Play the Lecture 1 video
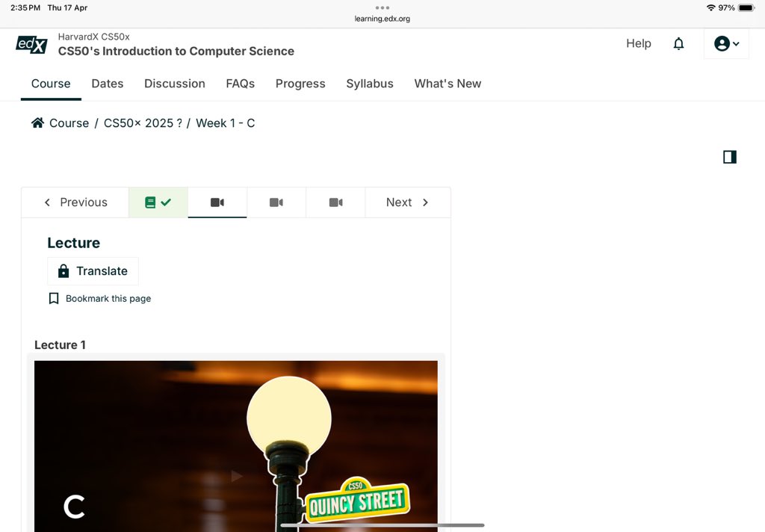 pyautogui.click(x=236, y=475)
